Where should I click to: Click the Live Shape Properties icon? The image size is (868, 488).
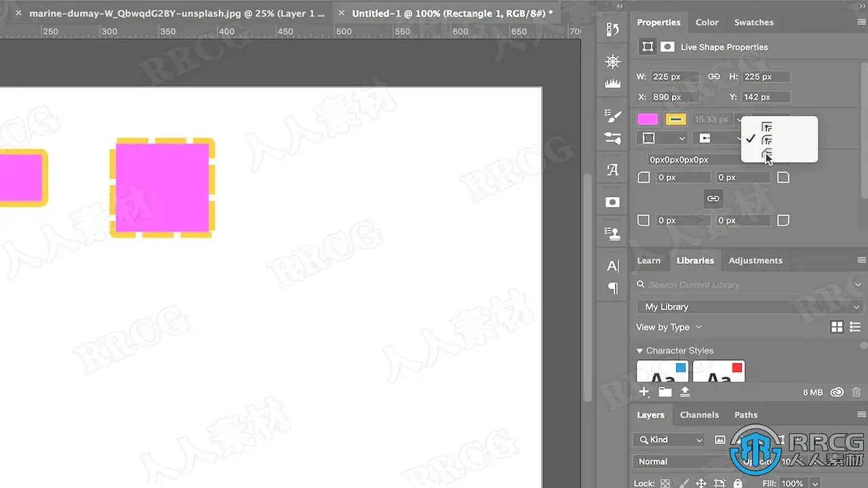[648, 47]
